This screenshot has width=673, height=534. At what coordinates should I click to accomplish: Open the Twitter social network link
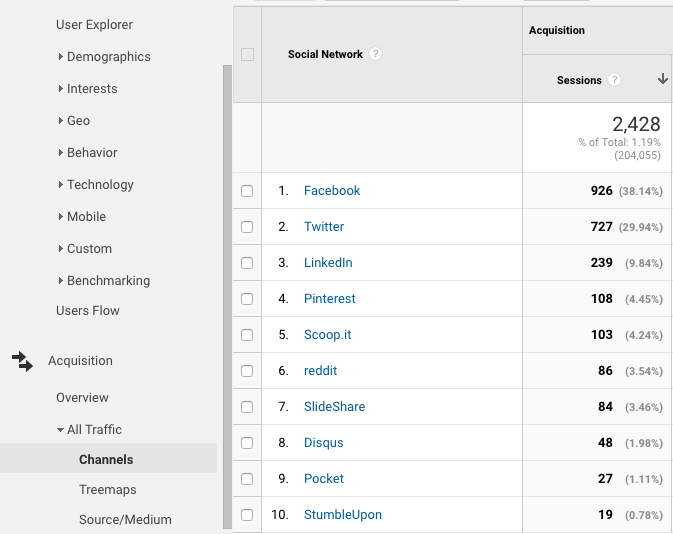click(x=324, y=227)
